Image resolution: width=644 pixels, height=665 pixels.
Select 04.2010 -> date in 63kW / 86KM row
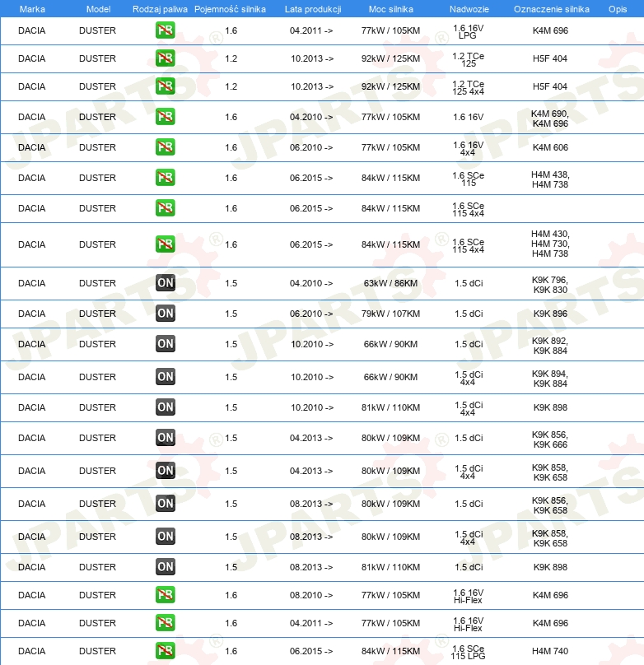click(311, 283)
